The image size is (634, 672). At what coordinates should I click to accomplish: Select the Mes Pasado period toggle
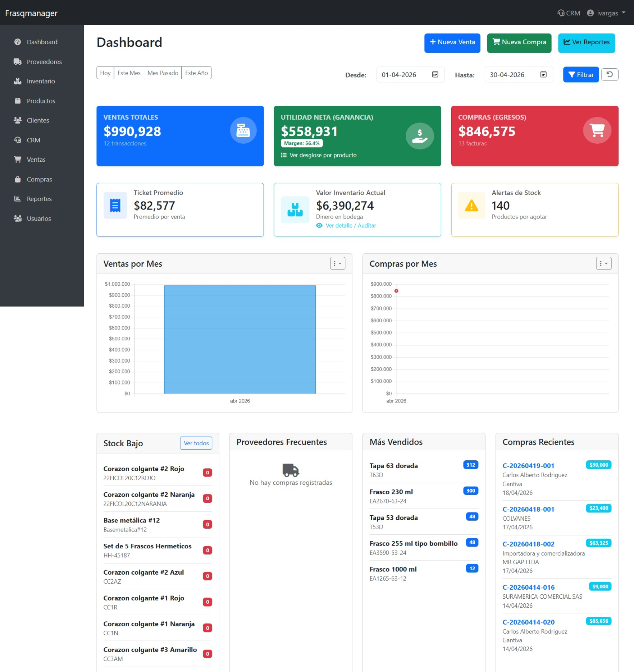click(163, 73)
